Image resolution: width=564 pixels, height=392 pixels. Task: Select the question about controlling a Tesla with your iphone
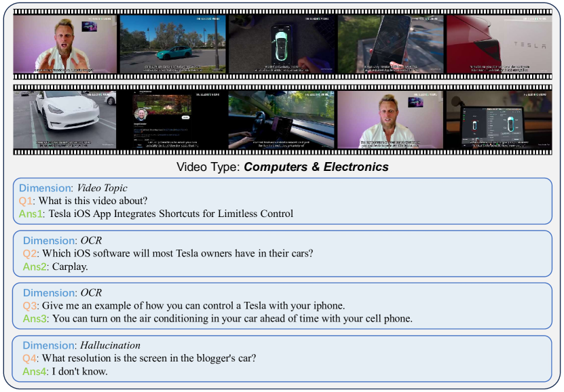(x=193, y=306)
